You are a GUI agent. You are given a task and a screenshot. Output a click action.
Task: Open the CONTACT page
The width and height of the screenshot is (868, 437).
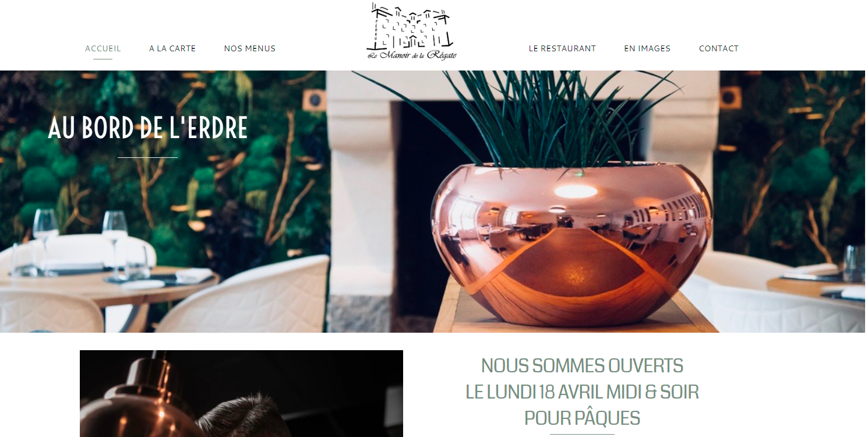tap(719, 48)
